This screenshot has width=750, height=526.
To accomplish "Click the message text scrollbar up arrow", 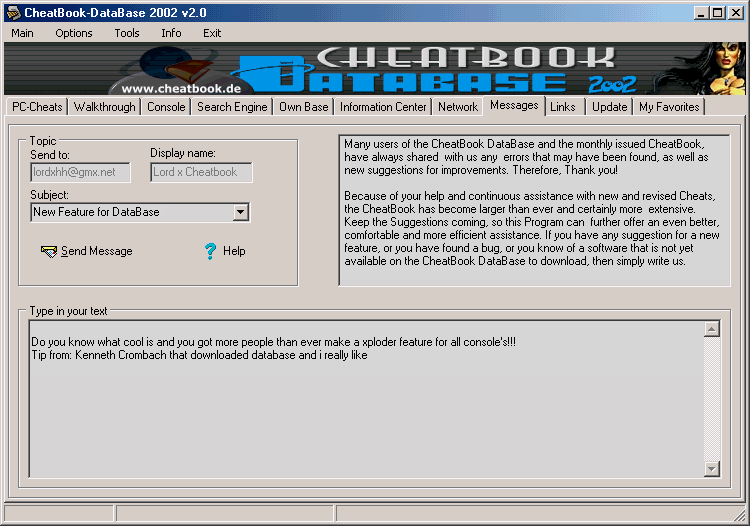I will pos(712,329).
